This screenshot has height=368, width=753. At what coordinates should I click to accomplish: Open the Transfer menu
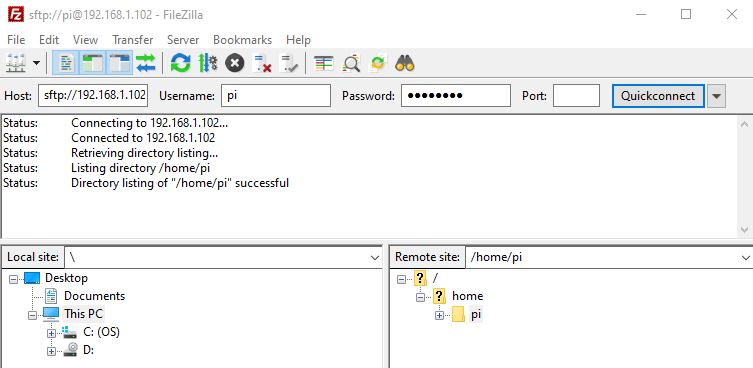pos(133,40)
